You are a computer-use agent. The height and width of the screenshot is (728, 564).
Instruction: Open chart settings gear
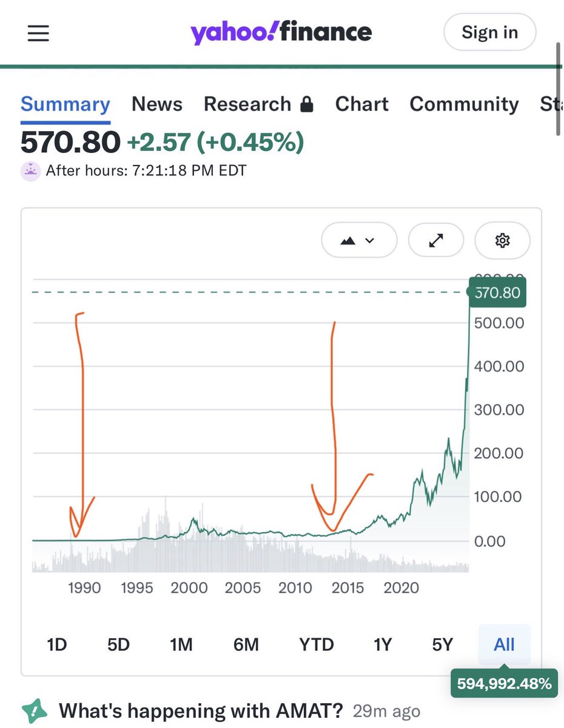coord(502,241)
